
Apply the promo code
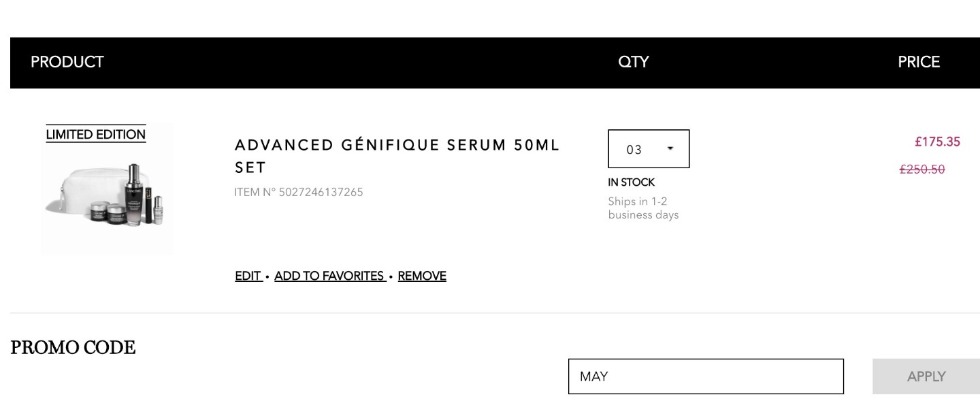[x=926, y=376]
